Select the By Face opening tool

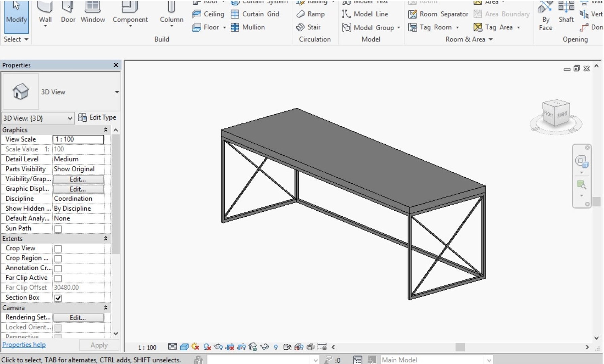pyautogui.click(x=546, y=16)
